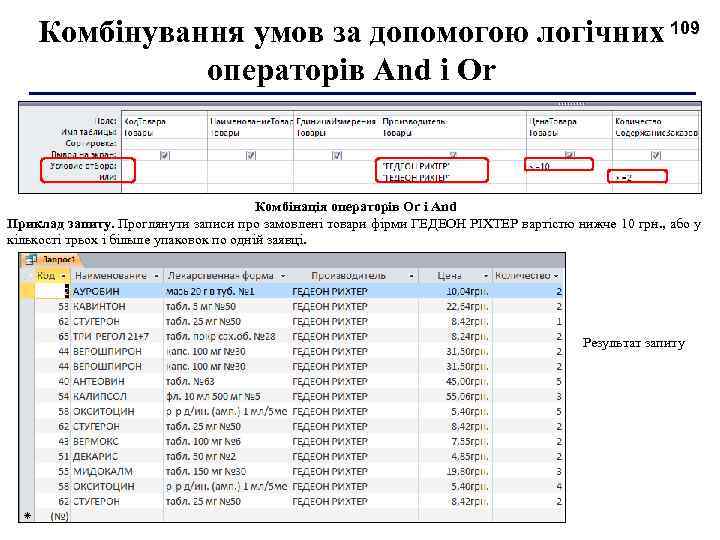
Task: Open the Производитель column filter dropdown
Action: tap(411, 276)
